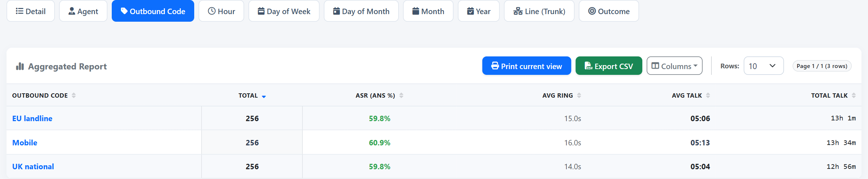Click the Avg Talk value 05:13

pos(700,143)
